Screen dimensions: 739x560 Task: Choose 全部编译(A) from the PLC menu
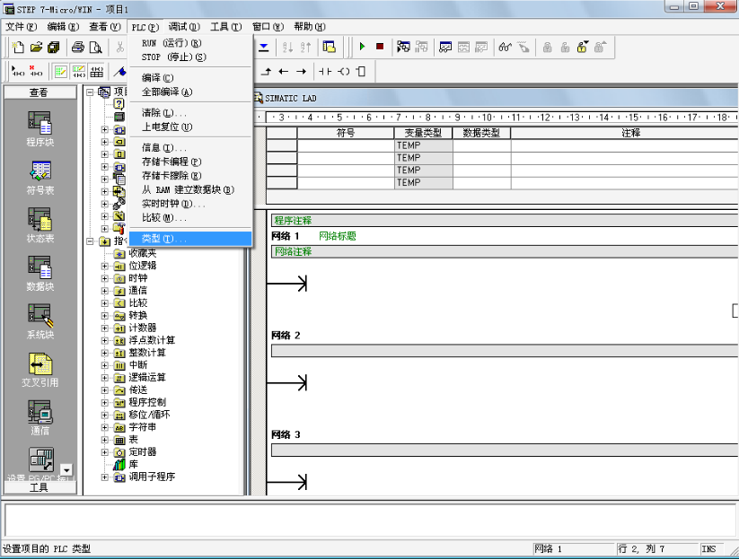[190, 92]
